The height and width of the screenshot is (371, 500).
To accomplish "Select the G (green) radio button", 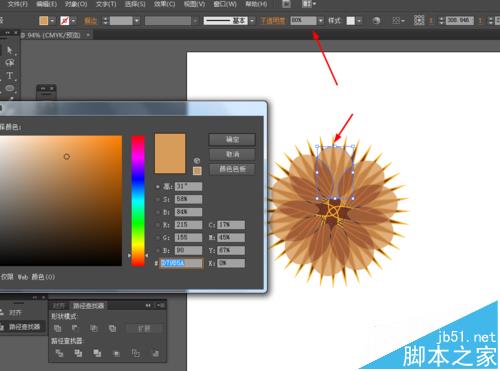I will (158, 238).
